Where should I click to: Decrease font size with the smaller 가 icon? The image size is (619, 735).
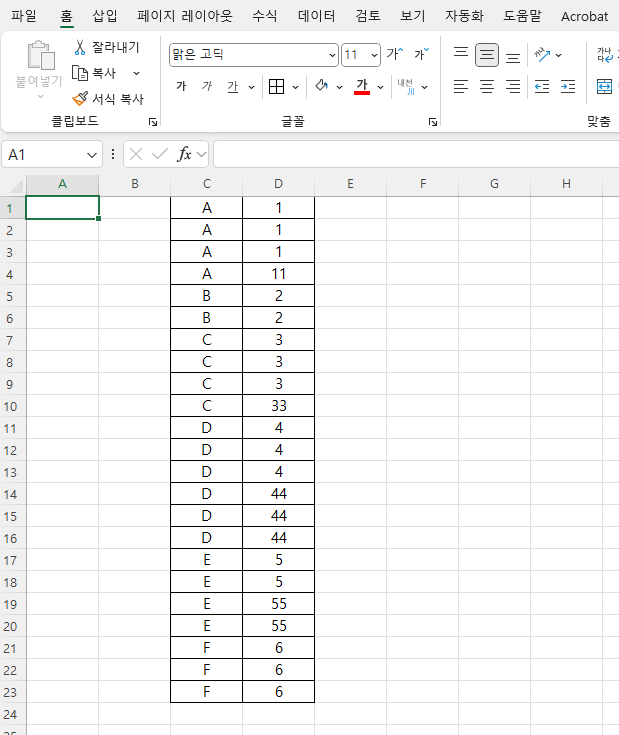coord(421,54)
